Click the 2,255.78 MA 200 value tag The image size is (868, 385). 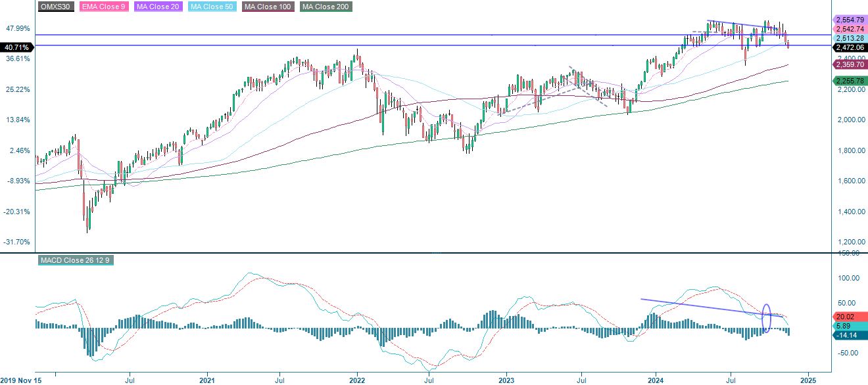(x=850, y=80)
